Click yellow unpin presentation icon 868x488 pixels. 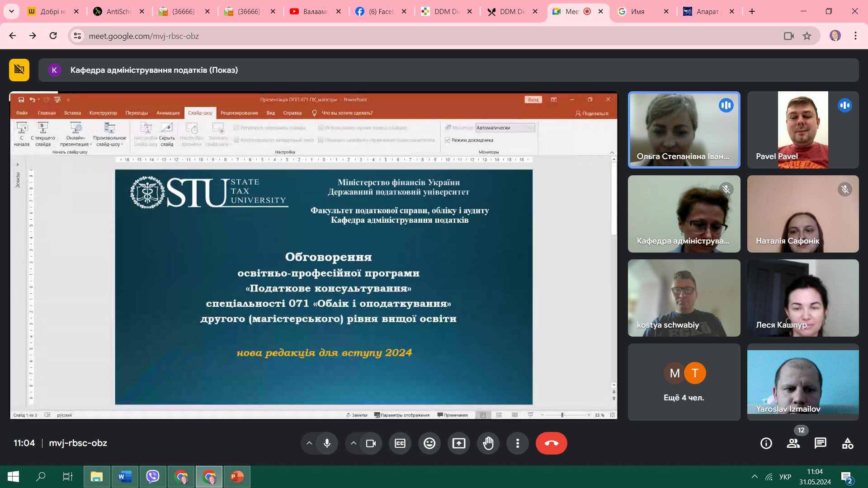(19, 70)
